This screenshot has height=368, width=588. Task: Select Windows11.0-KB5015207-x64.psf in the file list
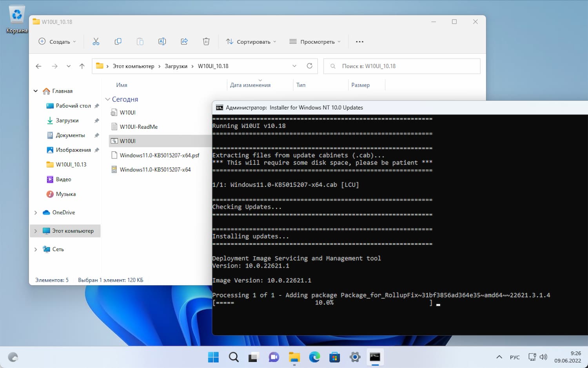tap(160, 155)
